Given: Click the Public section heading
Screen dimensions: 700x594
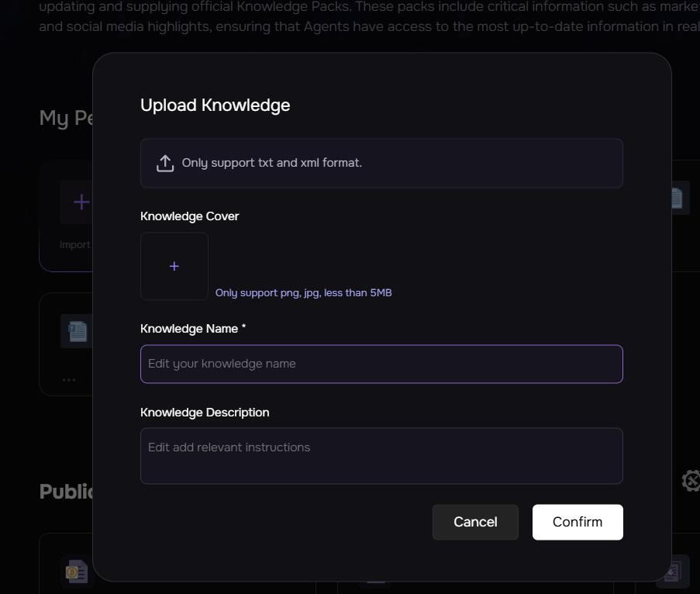Looking at the screenshot, I should pyautogui.click(x=67, y=492).
